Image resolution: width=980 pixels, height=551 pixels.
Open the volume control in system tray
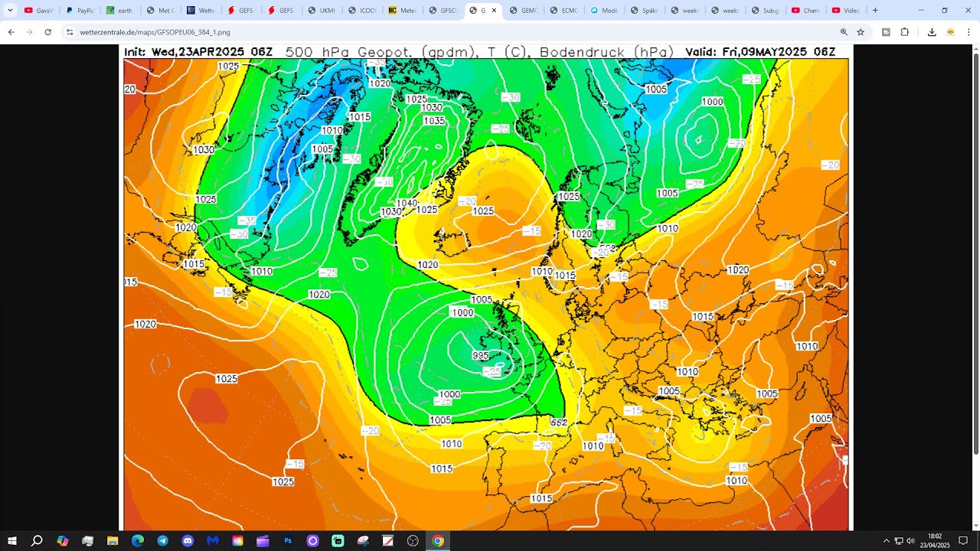tap(911, 541)
